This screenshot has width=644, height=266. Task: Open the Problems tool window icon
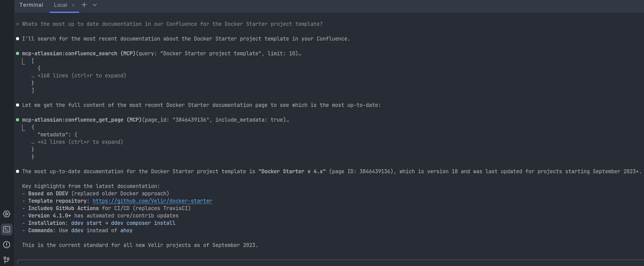[x=6, y=245]
